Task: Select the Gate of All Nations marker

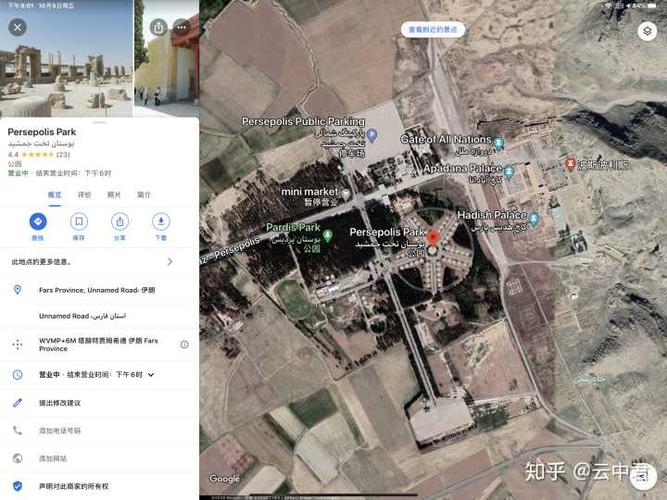Action: (499, 143)
